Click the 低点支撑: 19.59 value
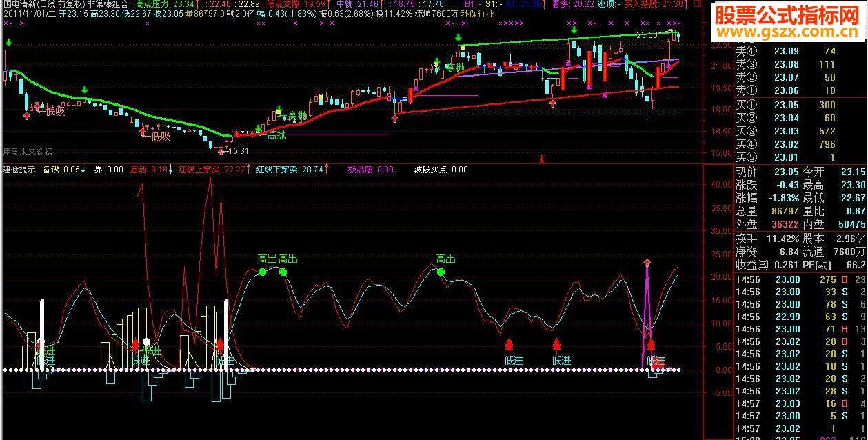The height and width of the screenshot is (440, 868). coord(297,4)
